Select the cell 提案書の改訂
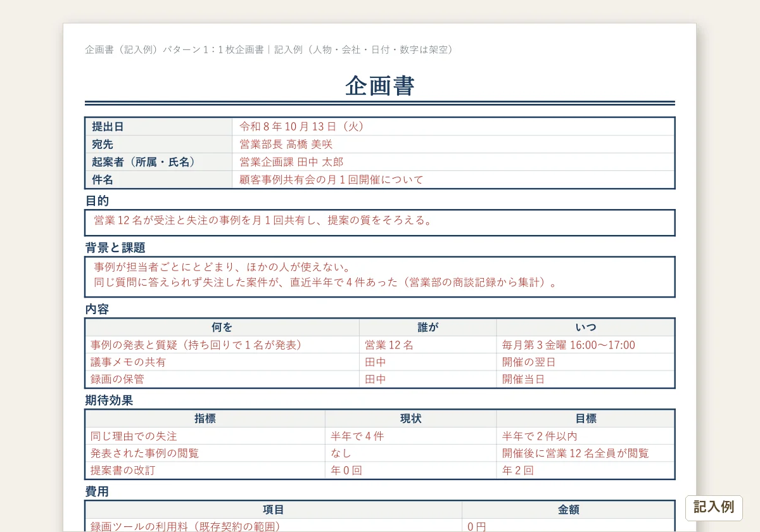This screenshot has height=532, width=760. pyautogui.click(x=205, y=471)
